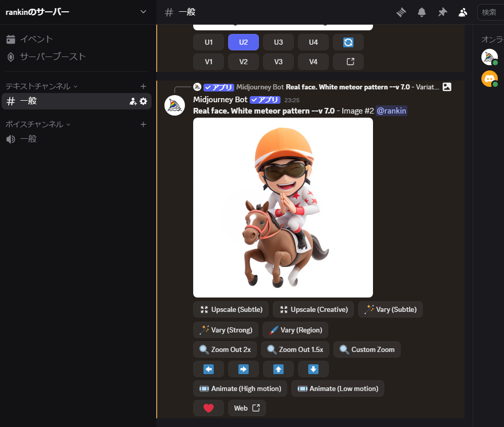The height and width of the screenshot is (427, 504).
Task: Open the threads icon in channel header
Action: click(401, 12)
